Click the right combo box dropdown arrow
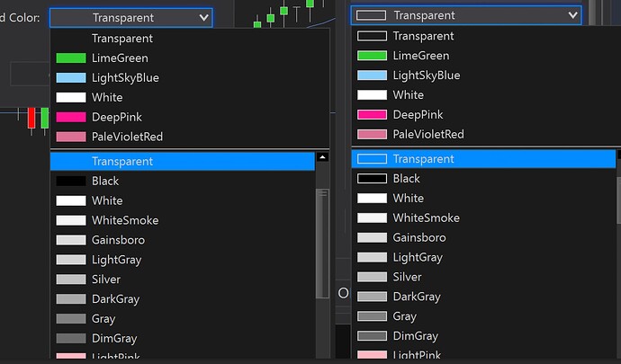 [572, 15]
